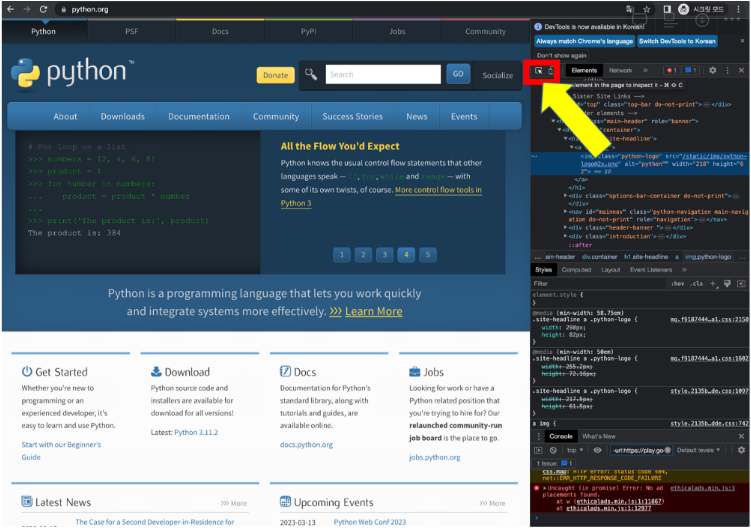Expand the introduction div node
The height and width of the screenshot is (528, 751).
click(x=566, y=236)
